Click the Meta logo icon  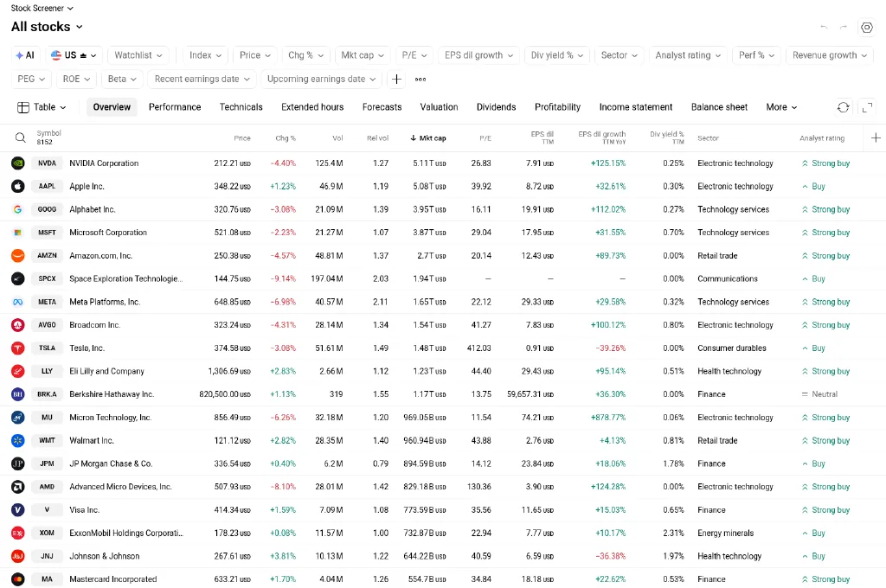(18, 302)
